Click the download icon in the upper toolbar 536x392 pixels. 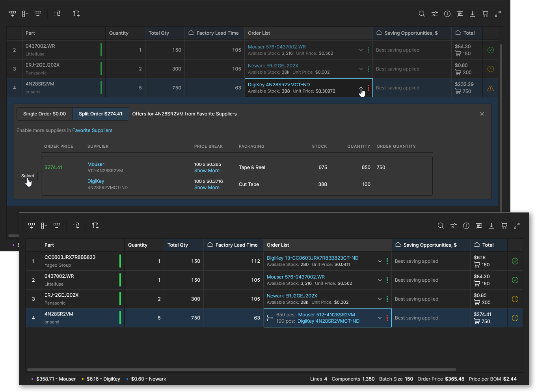pyautogui.click(x=473, y=14)
